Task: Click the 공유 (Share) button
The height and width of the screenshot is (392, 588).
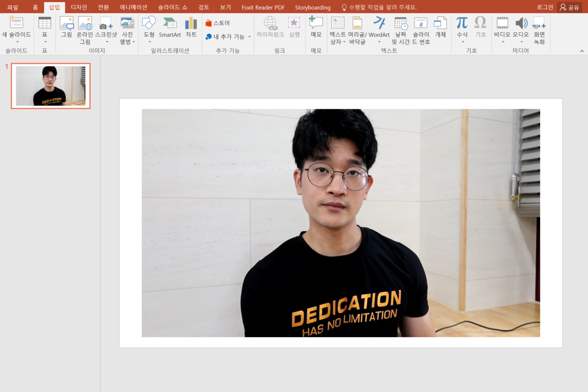Action: tap(570, 7)
